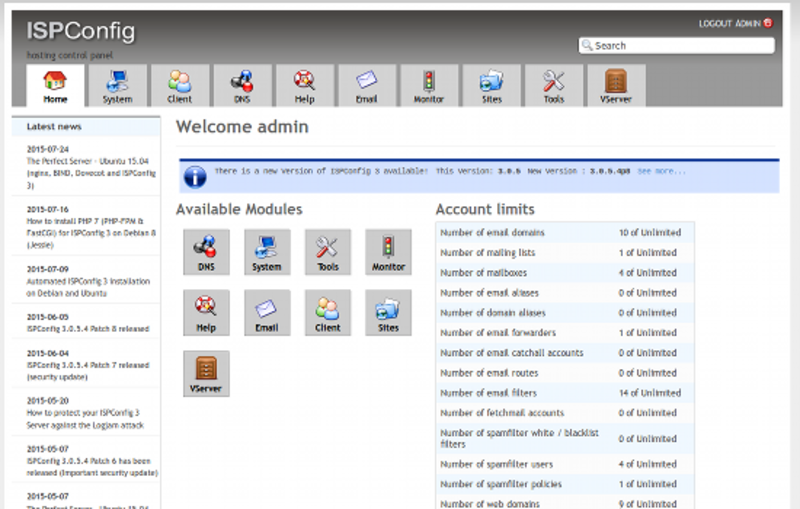Open news 'The Perfect Server - Ubuntu 15.04'
Image resolution: width=800 pixels, height=509 pixels.
[91, 173]
